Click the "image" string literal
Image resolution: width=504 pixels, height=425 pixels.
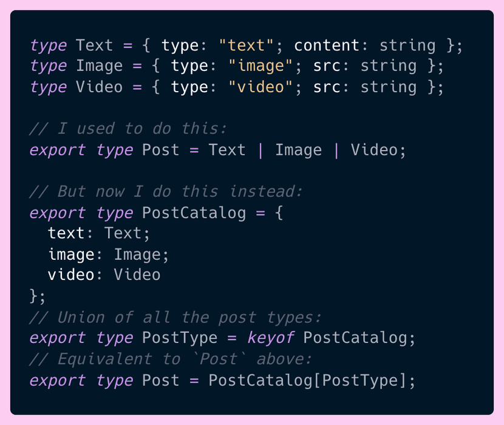[261, 66]
